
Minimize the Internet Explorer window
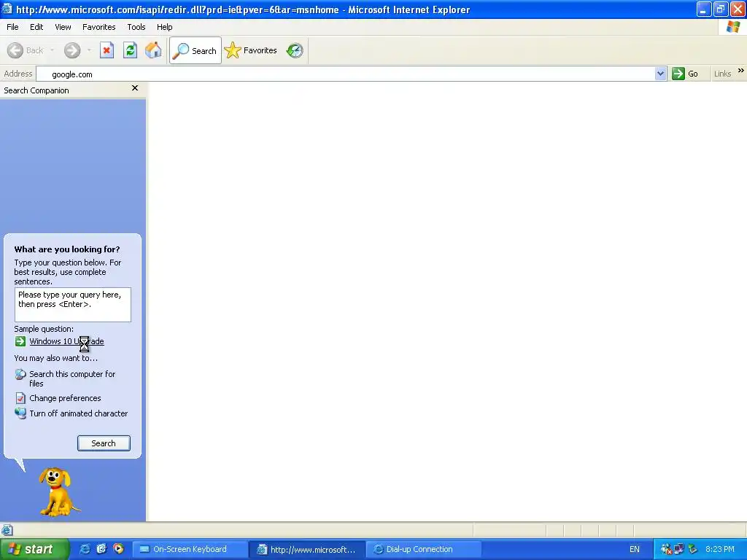click(x=704, y=9)
